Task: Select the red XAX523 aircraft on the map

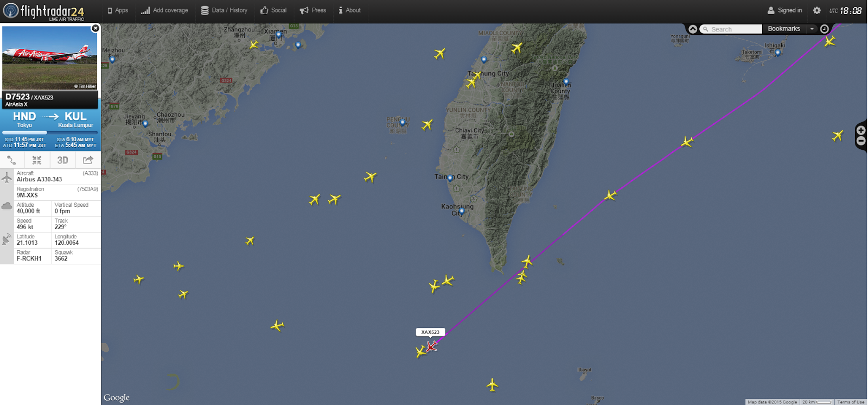Action: tap(431, 346)
